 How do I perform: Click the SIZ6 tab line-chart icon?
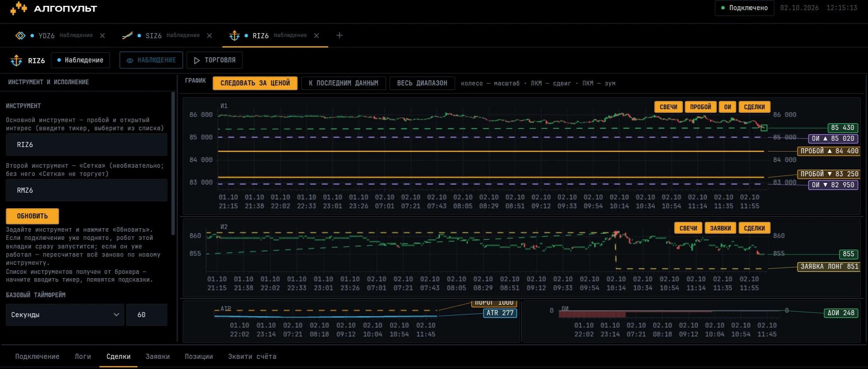point(127,35)
